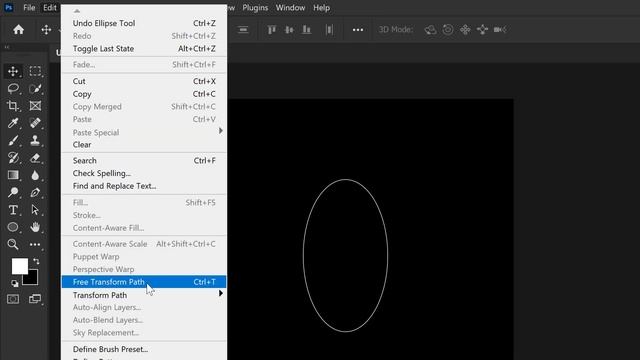
Task: Select the Quick Selection tool
Action: click(35, 89)
